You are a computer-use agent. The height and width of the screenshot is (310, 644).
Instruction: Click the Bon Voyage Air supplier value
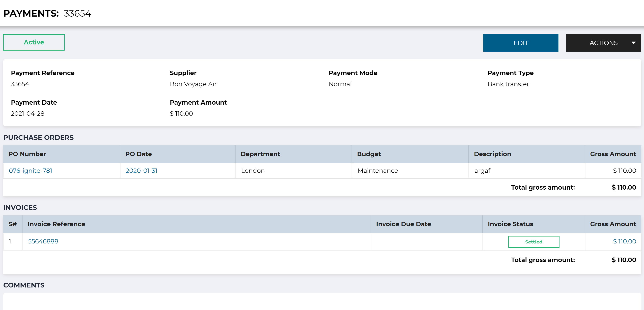point(193,84)
